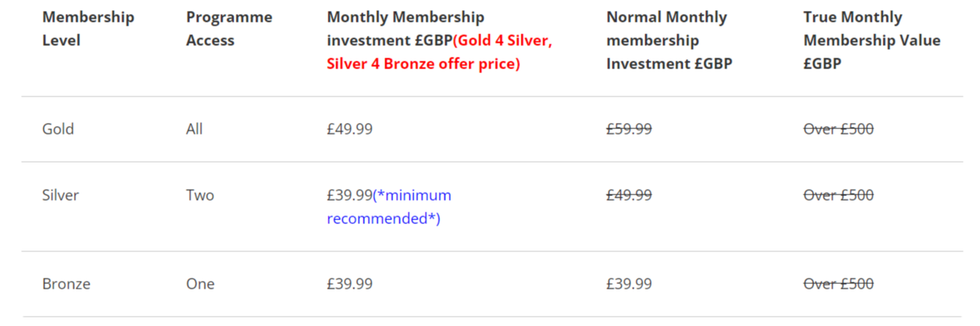Select the Programme Access column header

click(229, 29)
